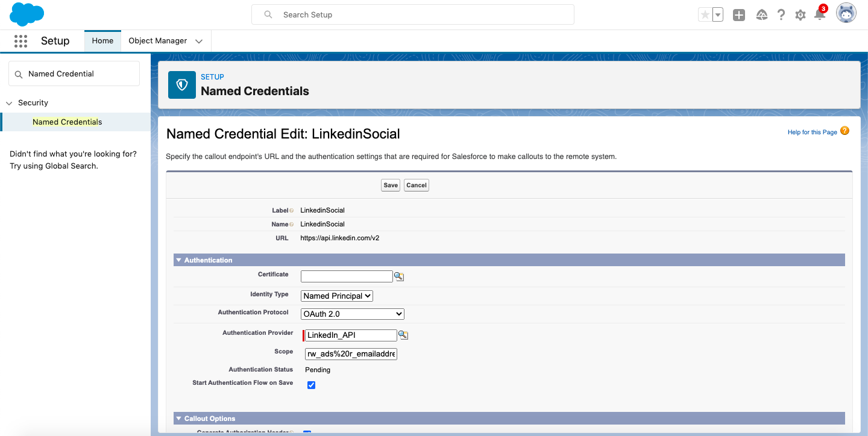Click the URL value https://api.linkedin.com/v2
Image resolution: width=868 pixels, height=436 pixels.
340,238
